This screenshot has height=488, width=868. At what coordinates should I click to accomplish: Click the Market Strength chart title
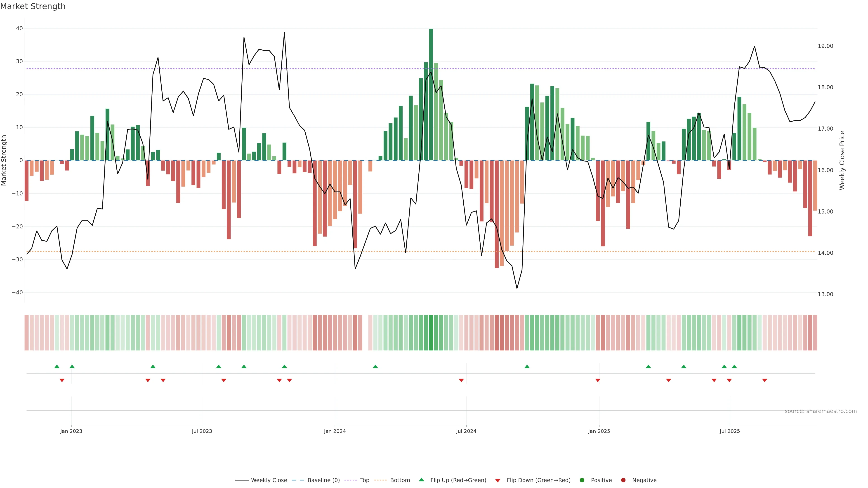coord(33,6)
